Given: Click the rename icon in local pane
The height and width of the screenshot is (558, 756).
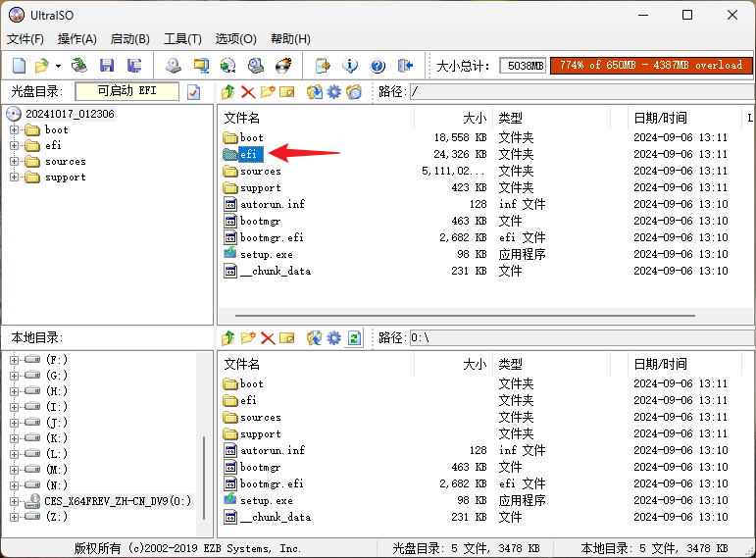Looking at the screenshot, I should [x=287, y=338].
